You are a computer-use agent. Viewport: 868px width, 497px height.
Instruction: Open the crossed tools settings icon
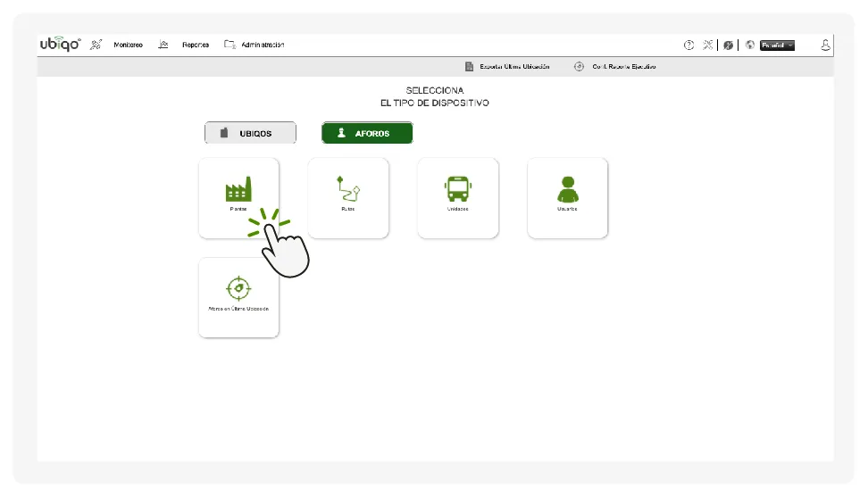[707, 45]
